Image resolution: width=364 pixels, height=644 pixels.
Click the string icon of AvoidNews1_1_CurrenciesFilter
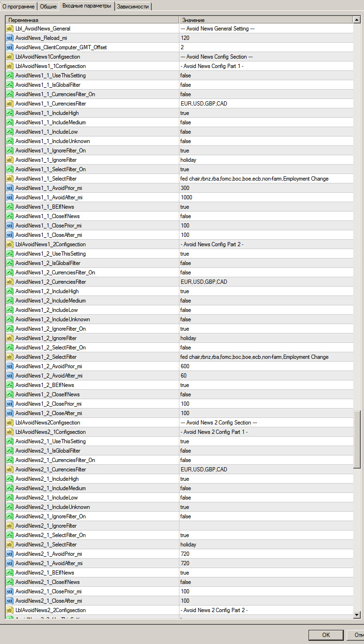10,104
